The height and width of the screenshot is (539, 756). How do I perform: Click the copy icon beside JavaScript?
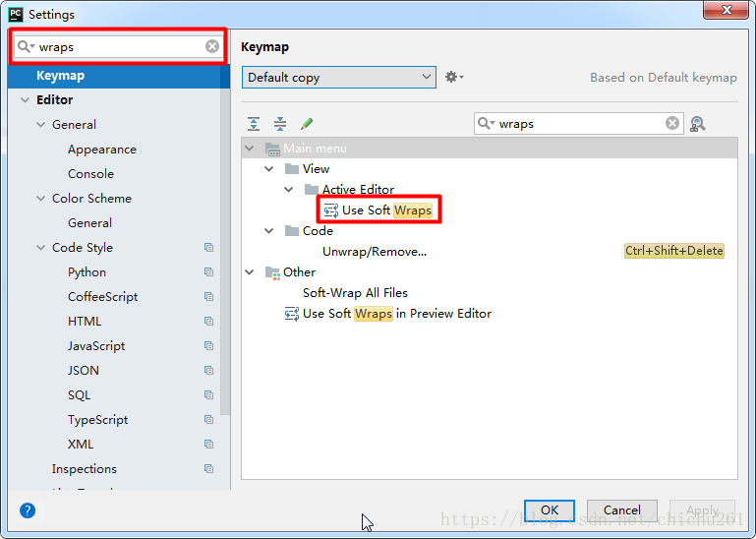coord(208,346)
